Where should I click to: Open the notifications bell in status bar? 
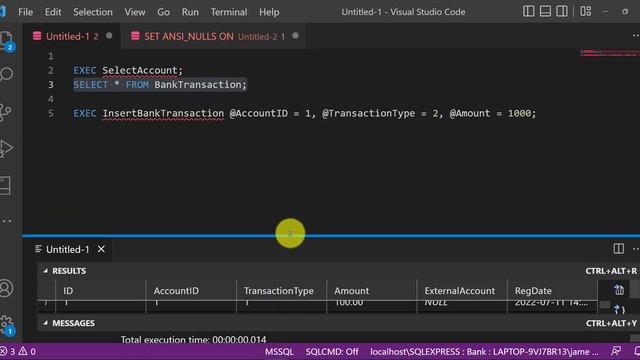(636, 351)
